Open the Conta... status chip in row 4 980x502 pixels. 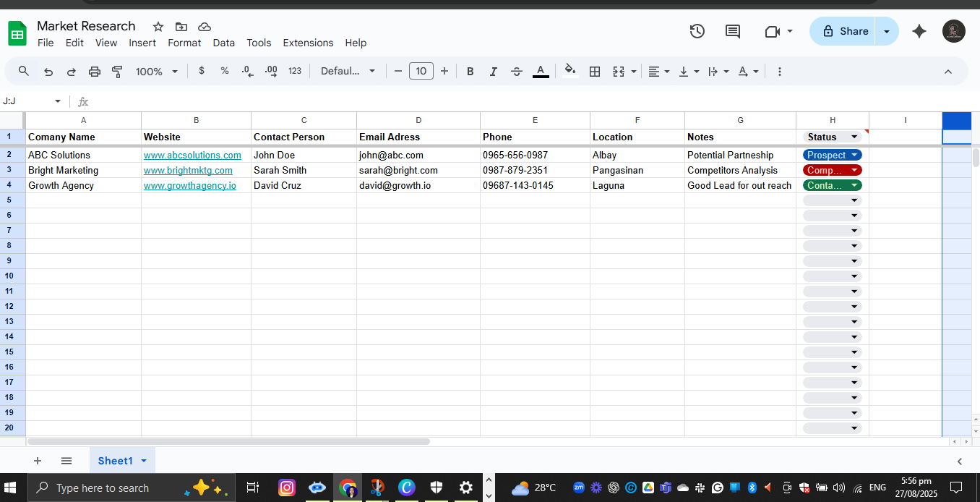click(x=833, y=185)
